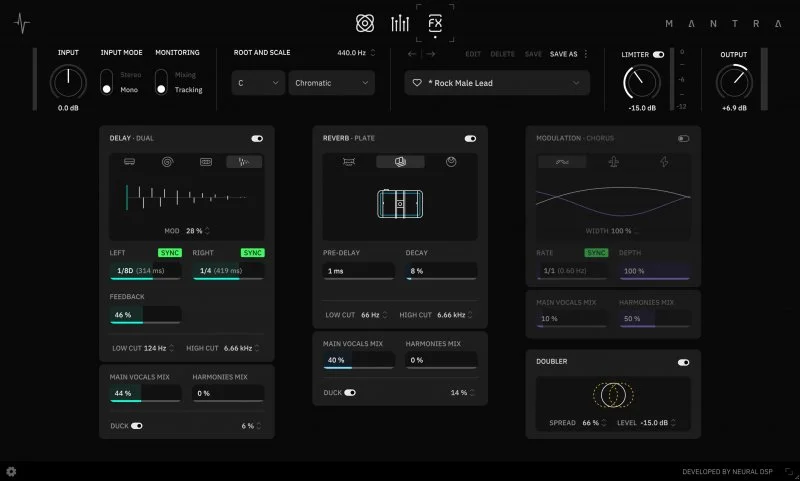Image resolution: width=800 pixels, height=481 pixels.
Task: Select second modulation type icon
Action: (613, 162)
